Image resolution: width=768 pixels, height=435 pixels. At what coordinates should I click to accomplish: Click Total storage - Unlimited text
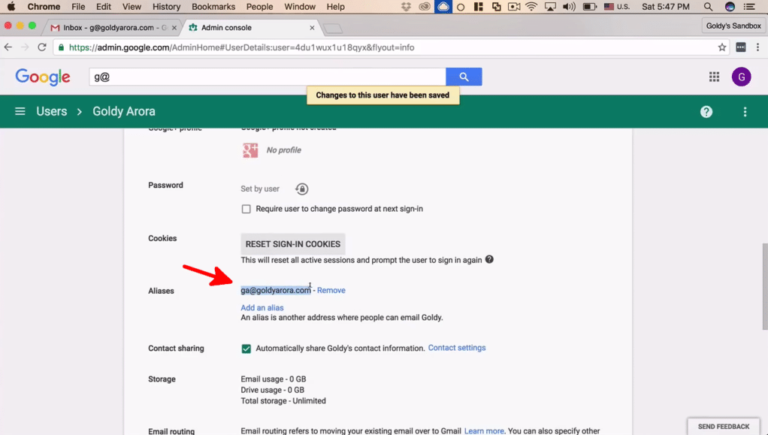283,401
